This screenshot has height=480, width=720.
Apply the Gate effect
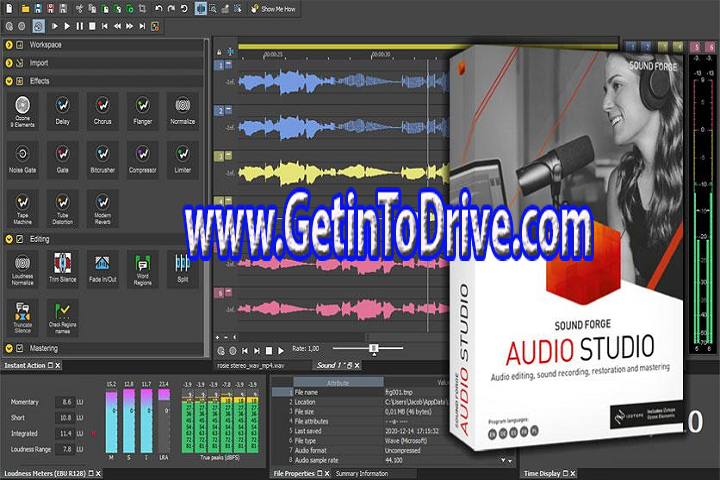click(x=62, y=159)
